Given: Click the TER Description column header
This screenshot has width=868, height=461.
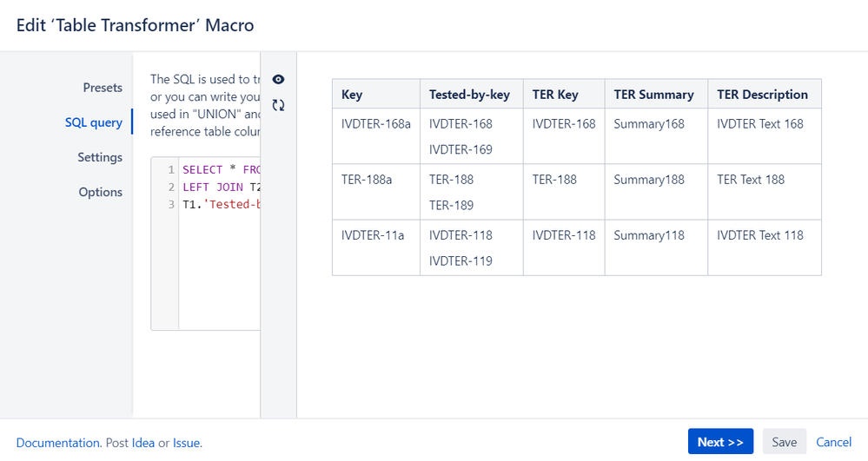Looking at the screenshot, I should 762,95.
